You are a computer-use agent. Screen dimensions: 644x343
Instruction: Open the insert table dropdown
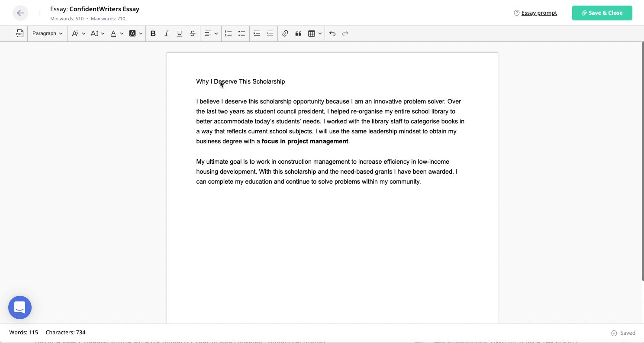click(x=315, y=33)
